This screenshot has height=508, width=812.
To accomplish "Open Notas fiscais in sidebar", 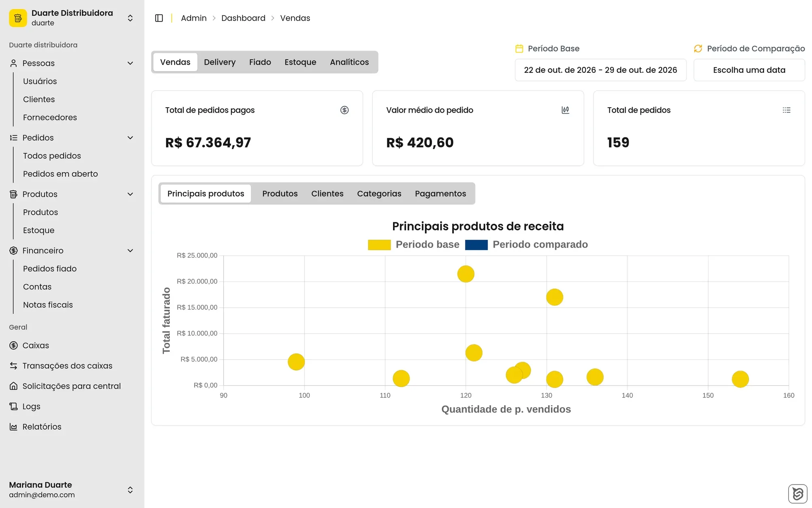I will (x=48, y=305).
